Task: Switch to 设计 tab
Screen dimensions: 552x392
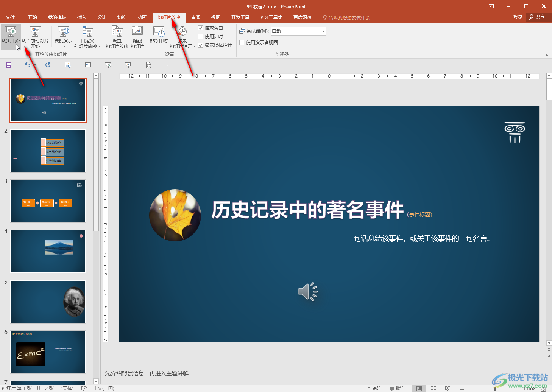Action: click(x=101, y=17)
